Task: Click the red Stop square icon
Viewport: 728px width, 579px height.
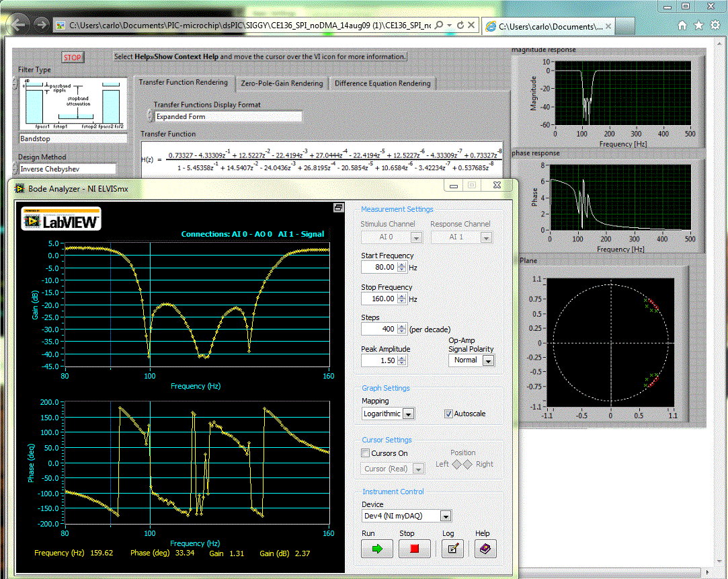Action: 414,548
